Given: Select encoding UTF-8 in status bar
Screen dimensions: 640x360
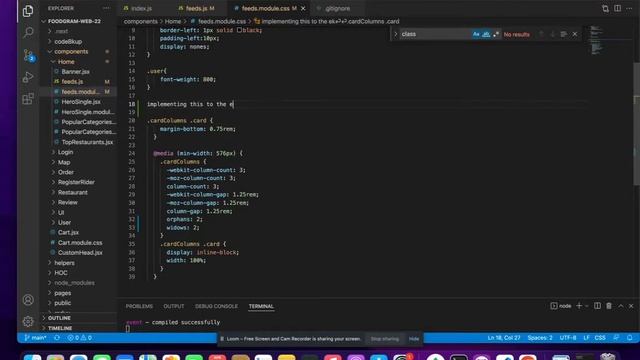Looking at the screenshot, I should (x=568, y=338).
